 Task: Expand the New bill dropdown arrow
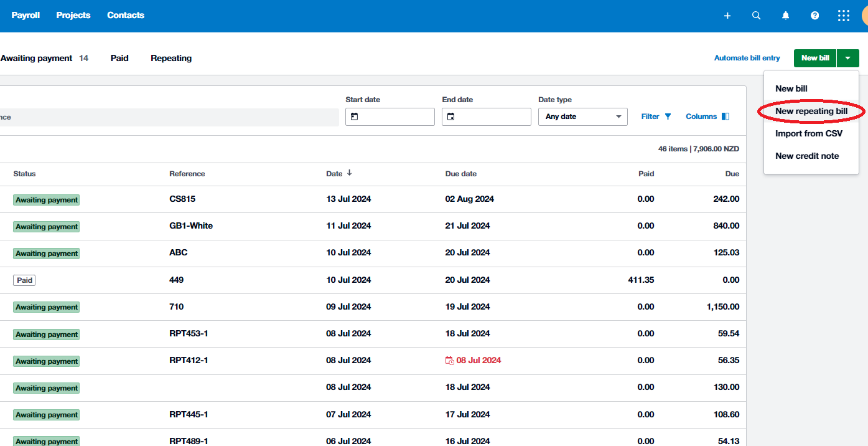848,58
